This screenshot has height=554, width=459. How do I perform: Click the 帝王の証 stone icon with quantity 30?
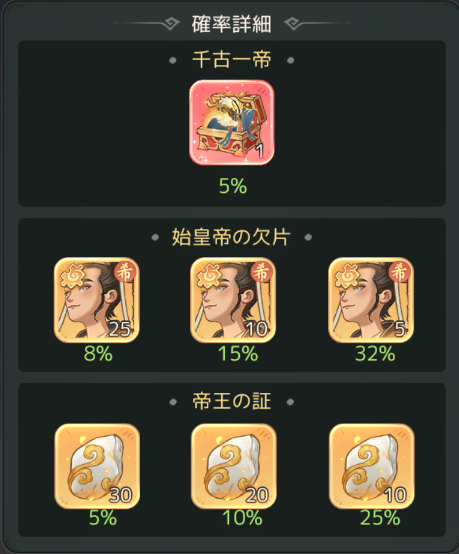[x=97, y=466]
